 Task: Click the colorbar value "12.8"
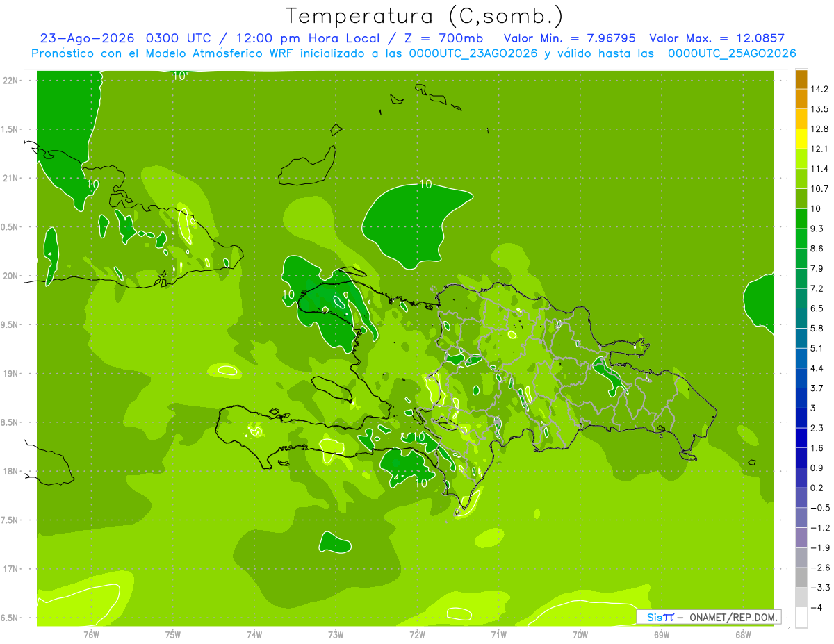pyautogui.click(x=819, y=129)
